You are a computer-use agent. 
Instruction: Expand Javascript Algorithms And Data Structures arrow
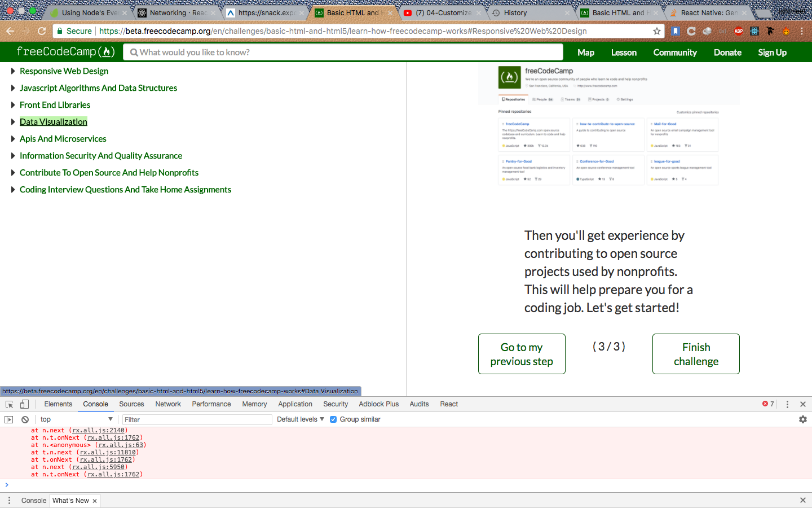(x=13, y=88)
